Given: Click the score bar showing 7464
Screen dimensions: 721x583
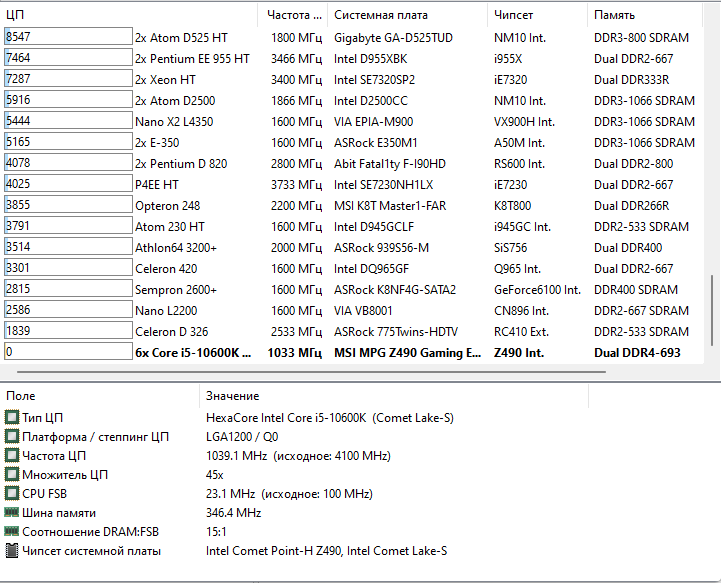Looking at the screenshot, I should pyautogui.click(x=68, y=57).
